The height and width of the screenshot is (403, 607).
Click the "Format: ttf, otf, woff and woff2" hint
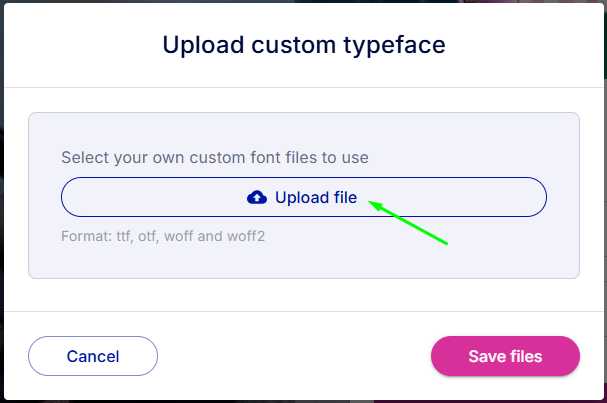163,236
